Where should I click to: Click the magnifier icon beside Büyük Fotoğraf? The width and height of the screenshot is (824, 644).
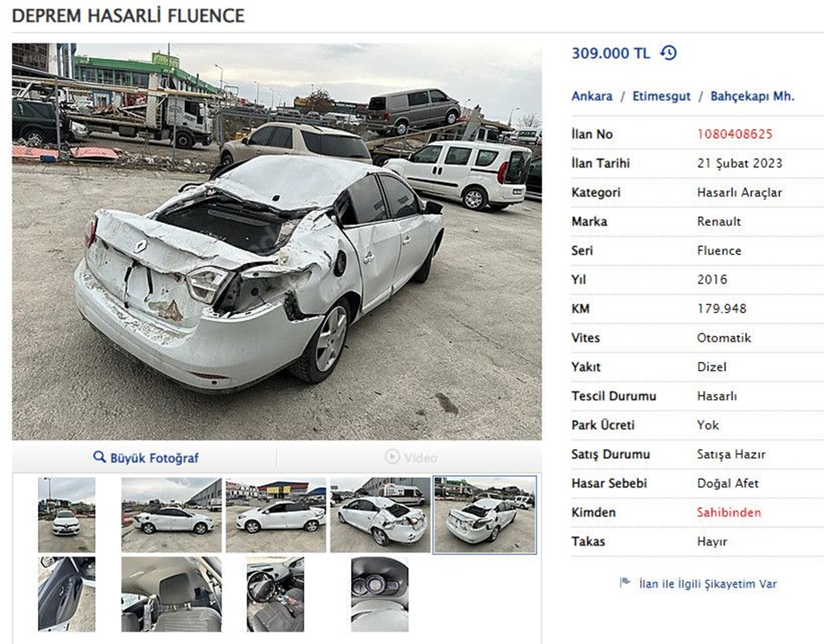(100, 457)
